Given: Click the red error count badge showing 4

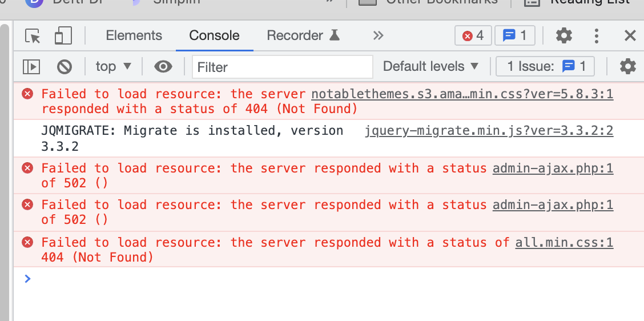Looking at the screenshot, I should [x=473, y=36].
